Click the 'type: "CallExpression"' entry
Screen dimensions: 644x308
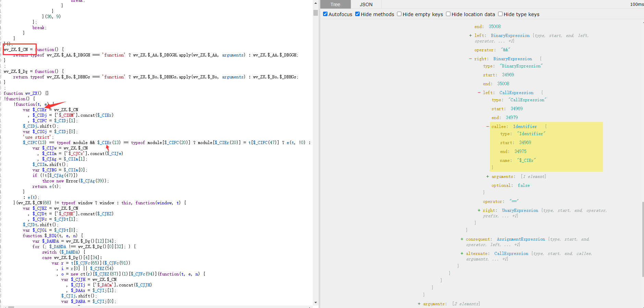click(x=519, y=100)
